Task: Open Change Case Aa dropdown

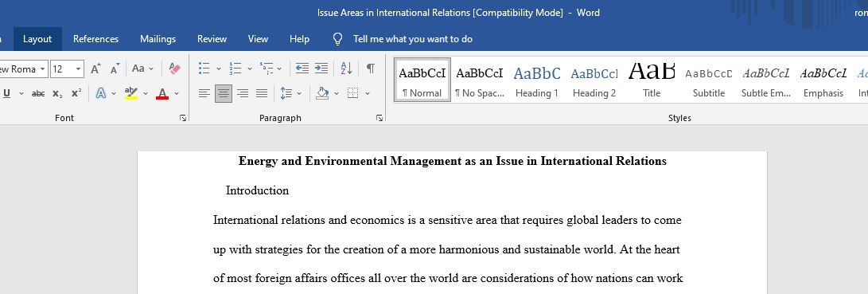Action: click(x=142, y=69)
